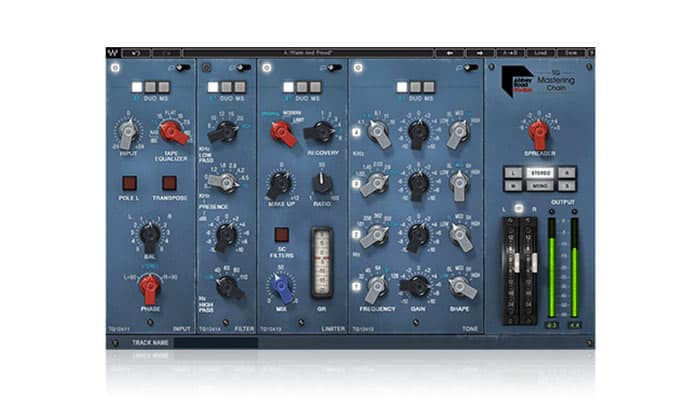Select DUO mode on the Input module
Screen dimensions: 700x400
[150, 87]
